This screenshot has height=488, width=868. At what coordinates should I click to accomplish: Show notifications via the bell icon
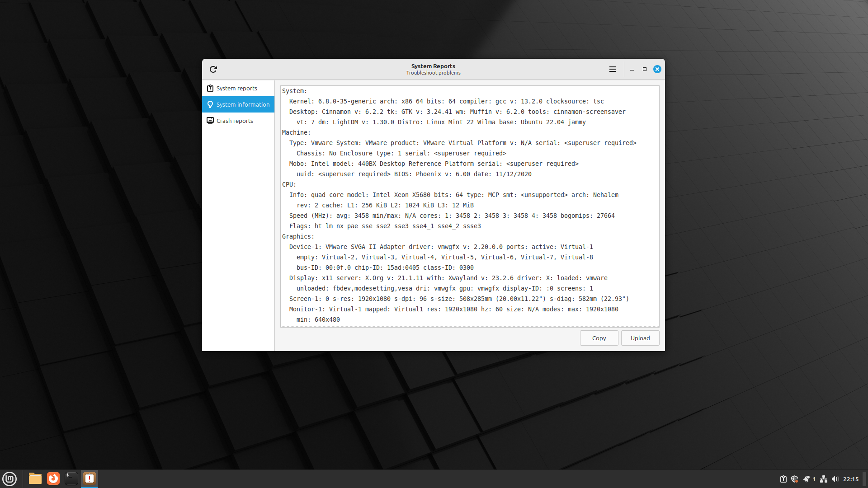pyautogui.click(x=807, y=479)
